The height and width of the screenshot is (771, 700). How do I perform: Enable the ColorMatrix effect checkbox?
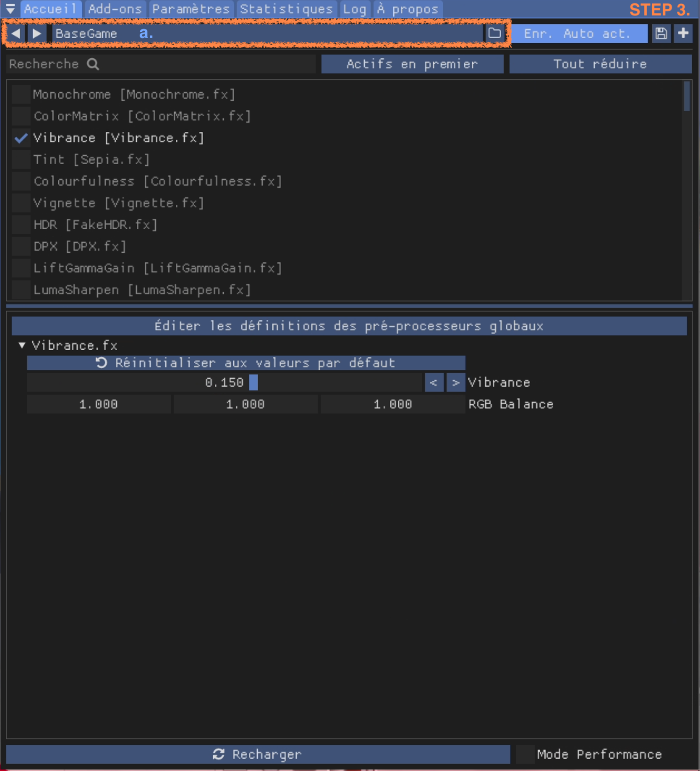tap(21, 116)
